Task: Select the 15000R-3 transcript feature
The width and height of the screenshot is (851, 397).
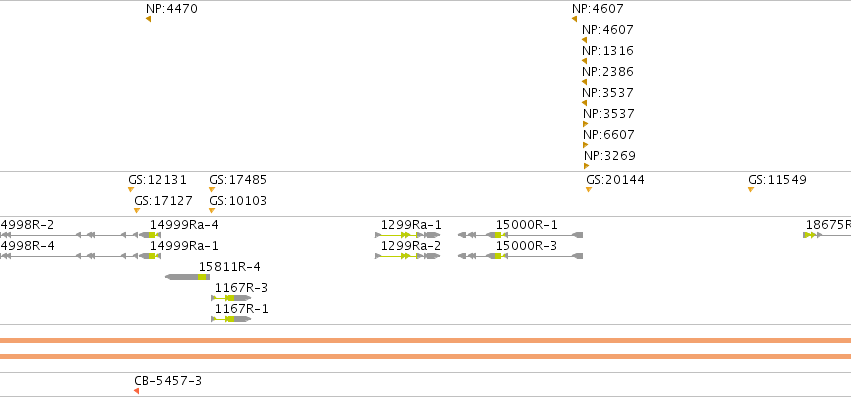Action: pos(520,256)
